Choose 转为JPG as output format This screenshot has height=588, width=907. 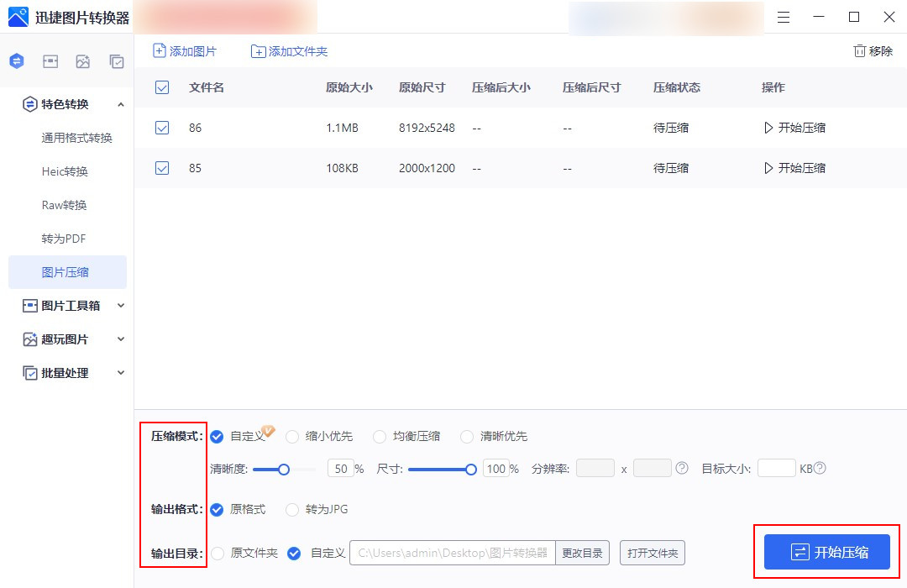(292, 510)
